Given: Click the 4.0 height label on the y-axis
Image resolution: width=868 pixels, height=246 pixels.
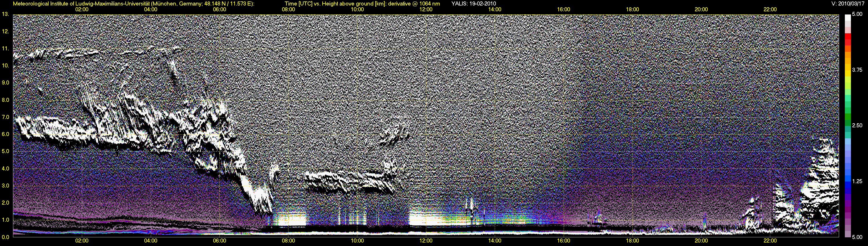Looking at the screenshot, I should [5, 168].
